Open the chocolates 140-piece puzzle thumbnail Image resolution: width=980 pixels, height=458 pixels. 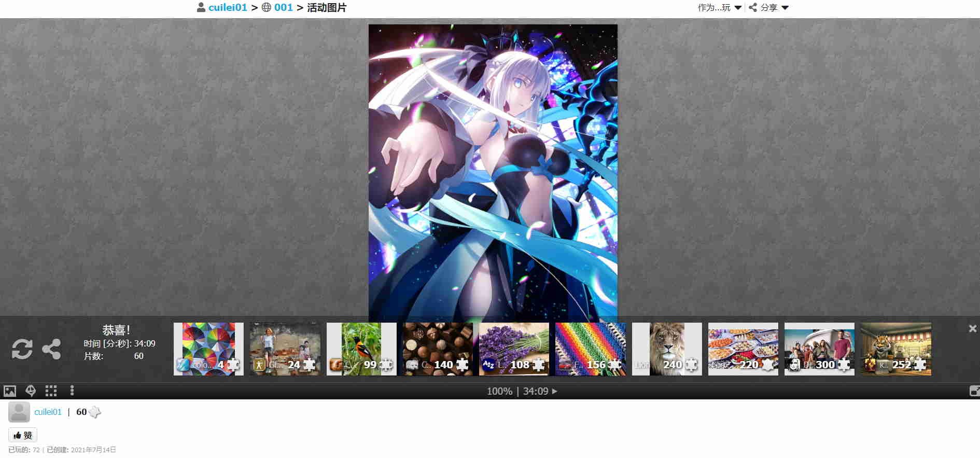pos(438,349)
